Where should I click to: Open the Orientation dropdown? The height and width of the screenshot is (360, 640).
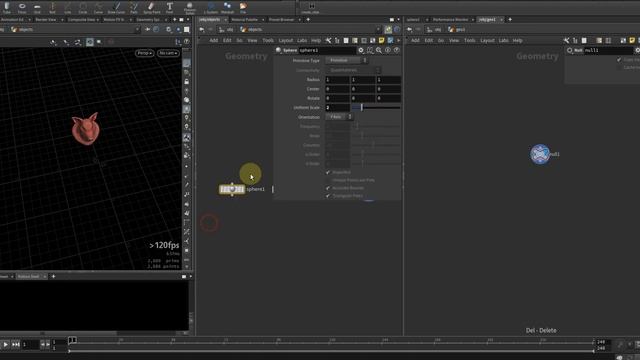coord(339,117)
